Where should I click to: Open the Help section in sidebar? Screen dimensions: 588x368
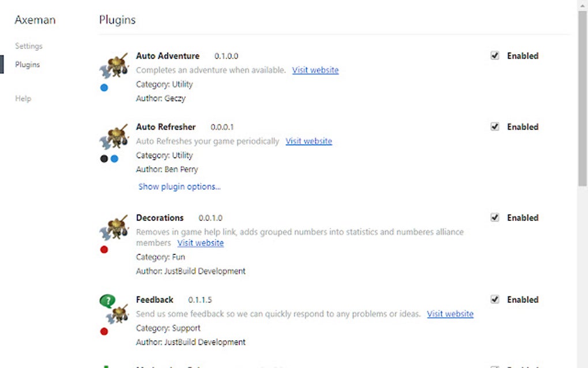[x=23, y=99]
